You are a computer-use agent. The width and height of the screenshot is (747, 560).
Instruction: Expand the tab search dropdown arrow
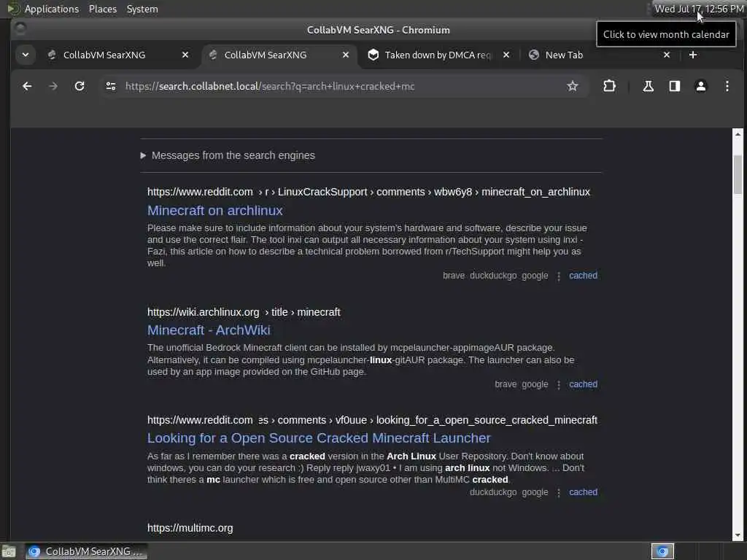pos(26,55)
